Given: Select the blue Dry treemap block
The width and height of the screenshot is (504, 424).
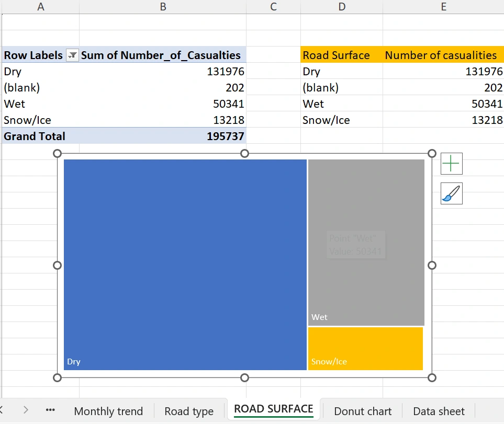Looking at the screenshot, I should [185, 265].
